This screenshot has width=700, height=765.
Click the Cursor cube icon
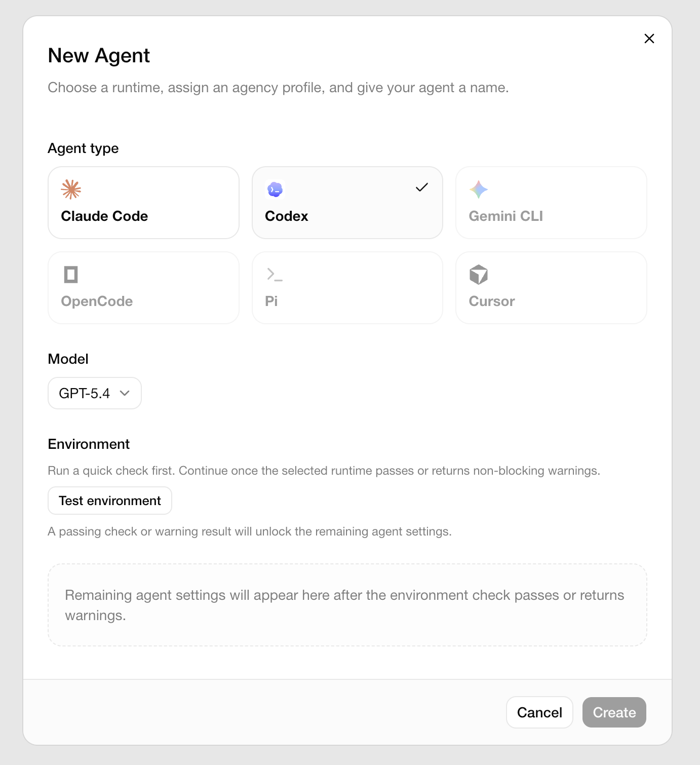(x=478, y=274)
